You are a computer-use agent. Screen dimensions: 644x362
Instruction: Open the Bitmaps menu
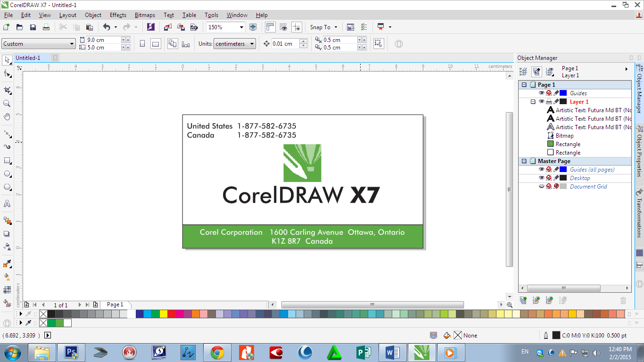click(145, 15)
